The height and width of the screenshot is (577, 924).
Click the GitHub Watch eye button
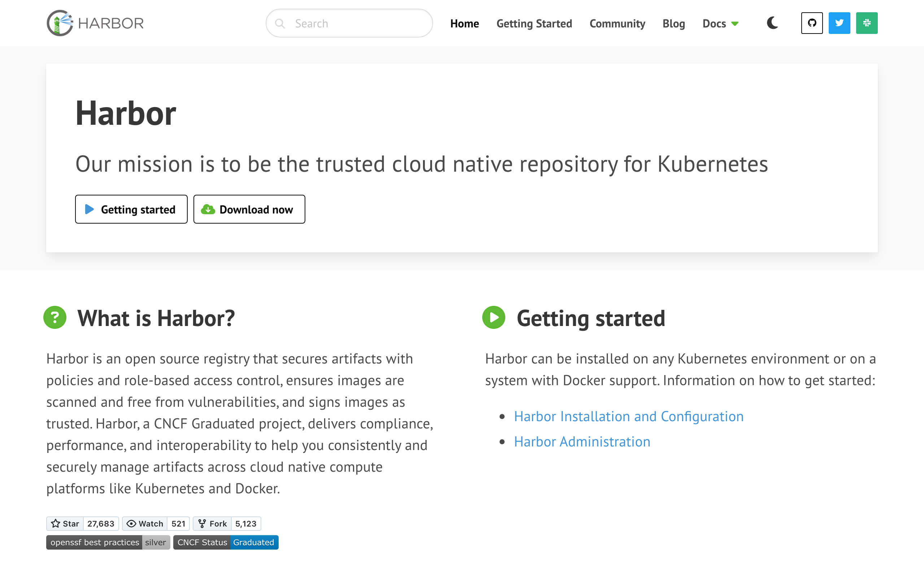click(x=145, y=524)
